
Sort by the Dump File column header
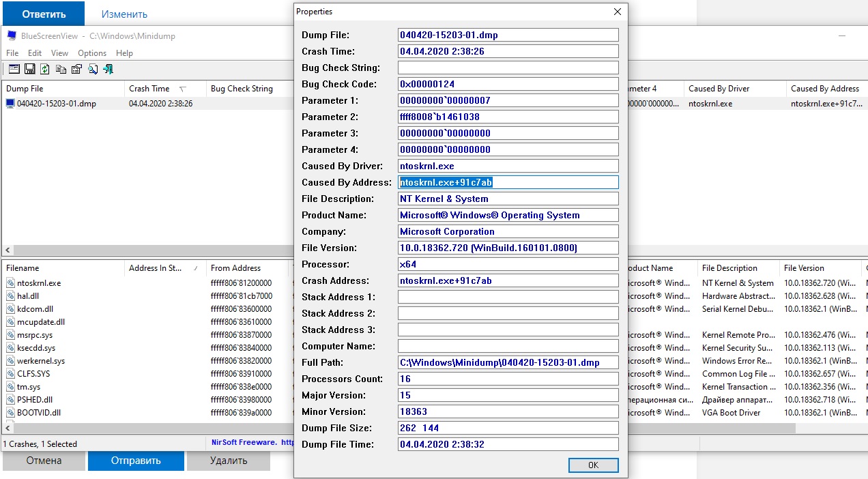pyautogui.click(x=62, y=89)
